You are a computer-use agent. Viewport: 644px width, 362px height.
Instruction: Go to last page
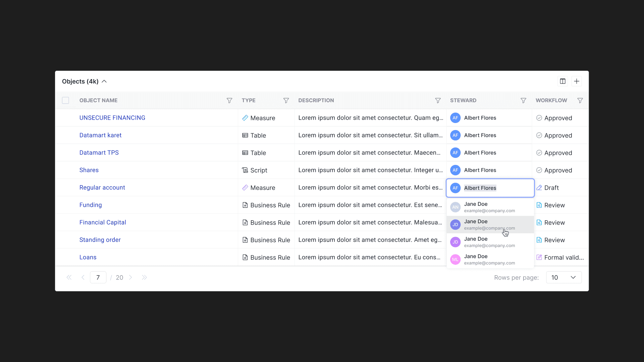pos(144,278)
